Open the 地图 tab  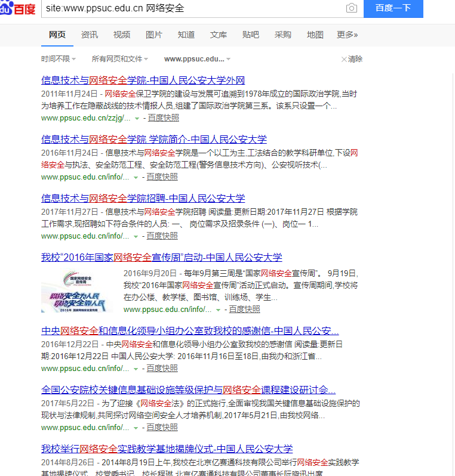point(315,35)
